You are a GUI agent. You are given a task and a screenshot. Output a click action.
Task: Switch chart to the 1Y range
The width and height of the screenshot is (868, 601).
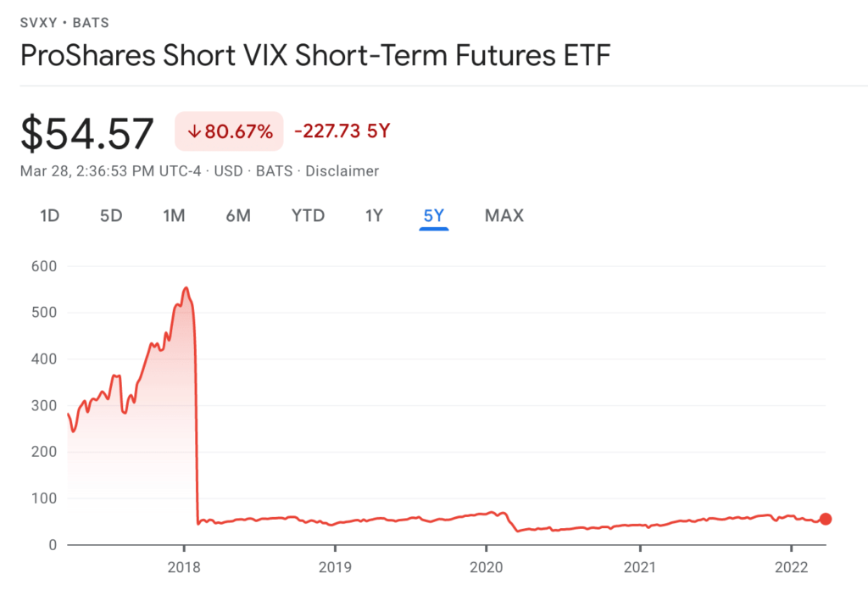pyautogui.click(x=374, y=215)
